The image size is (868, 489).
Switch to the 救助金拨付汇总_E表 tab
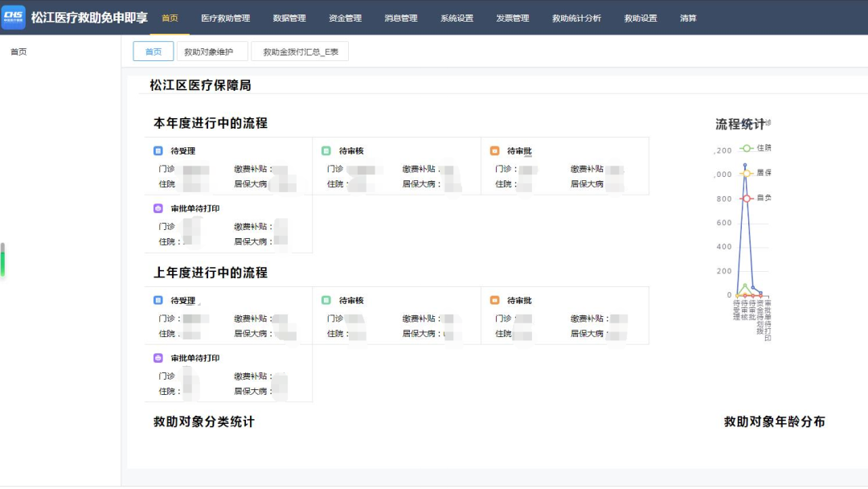(301, 50)
